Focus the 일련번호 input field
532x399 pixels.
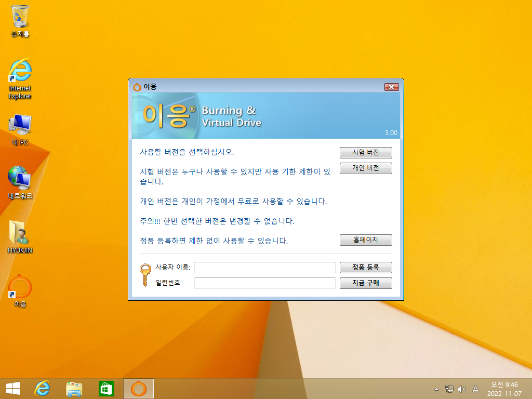pyautogui.click(x=264, y=283)
